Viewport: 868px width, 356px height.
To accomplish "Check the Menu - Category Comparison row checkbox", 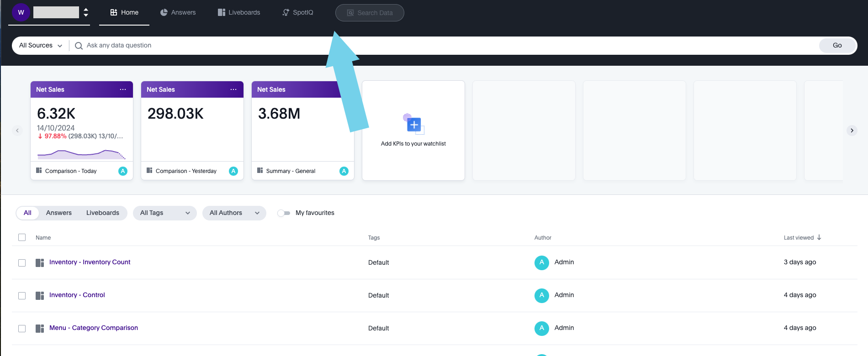I will (x=22, y=329).
